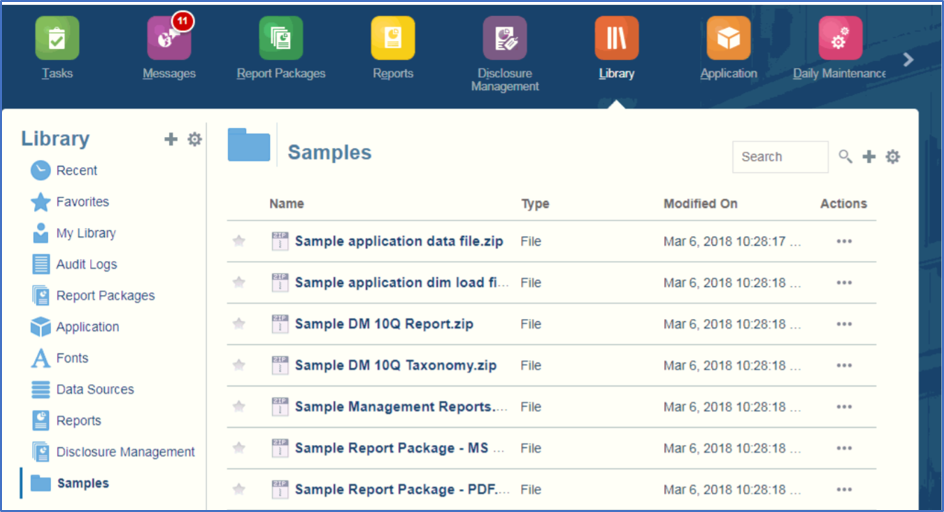Favorite Sample application data file.zip star
This screenshot has height=512, width=944.
[239, 241]
